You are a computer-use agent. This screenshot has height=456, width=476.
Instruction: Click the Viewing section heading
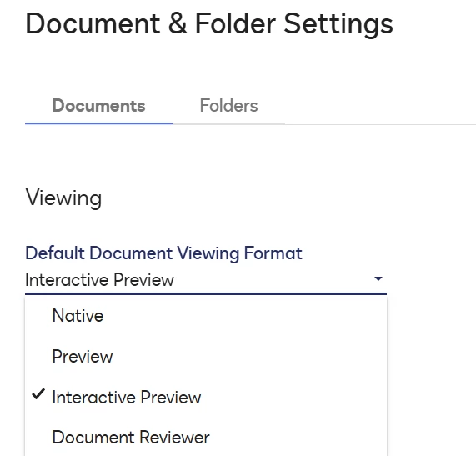point(63,198)
